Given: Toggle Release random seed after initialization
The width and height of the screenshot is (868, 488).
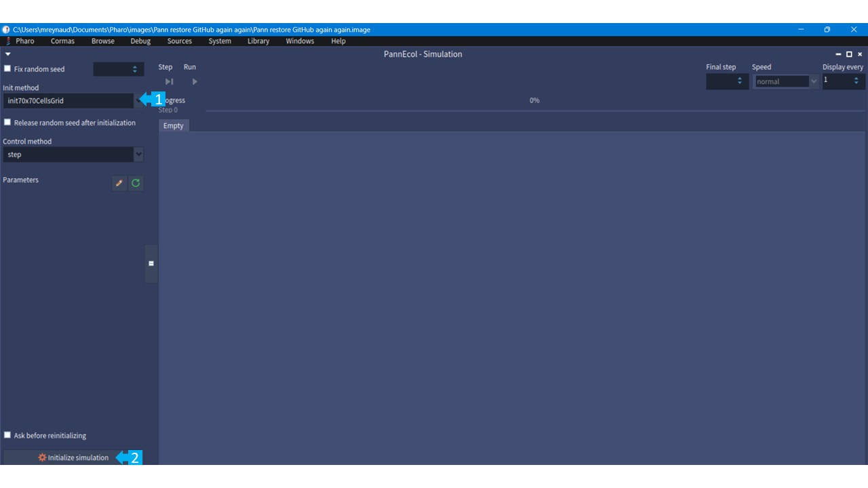Looking at the screenshot, I should [x=7, y=123].
